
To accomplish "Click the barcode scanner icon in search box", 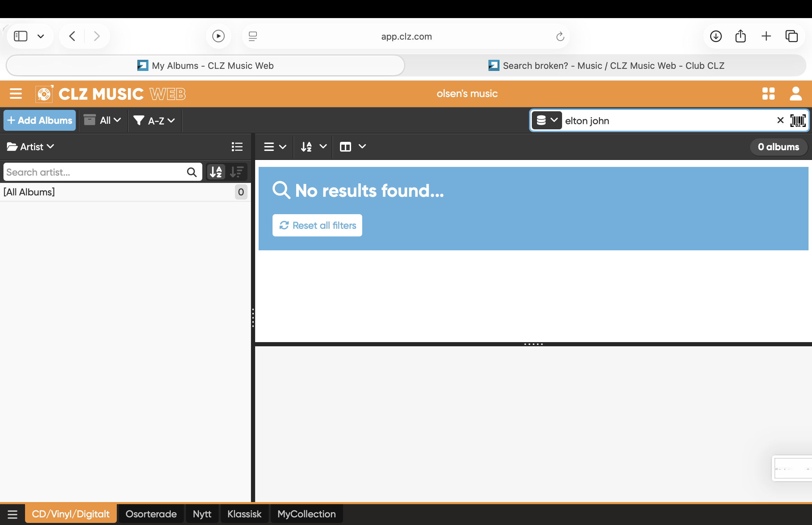I will tap(798, 121).
